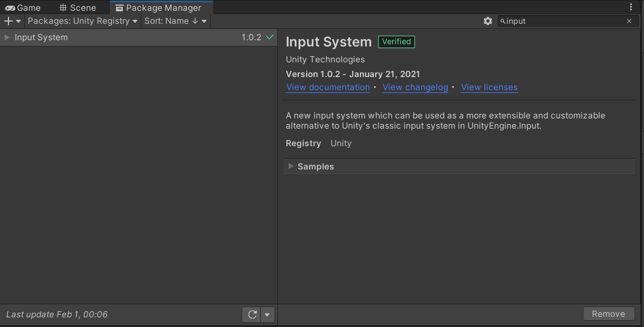644x327 pixels.
Task: Click the version 1.0.2 in the list row
Action: [251, 37]
